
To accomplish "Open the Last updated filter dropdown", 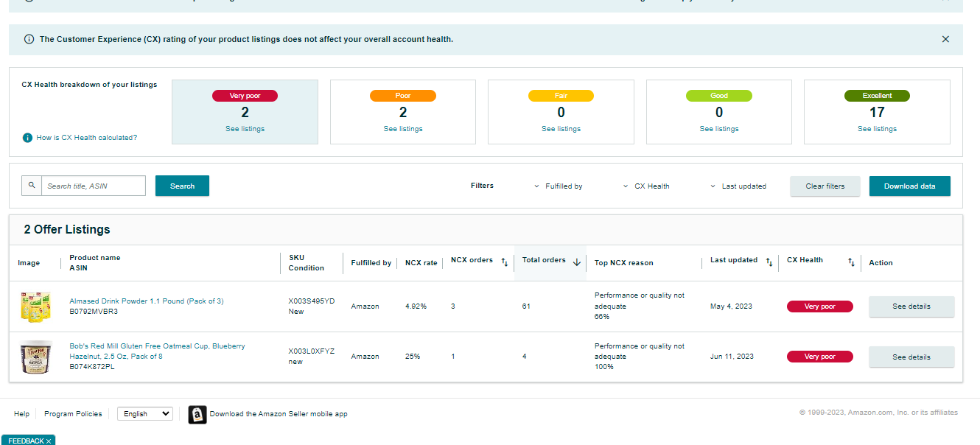I will pyautogui.click(x=738, y=186).
